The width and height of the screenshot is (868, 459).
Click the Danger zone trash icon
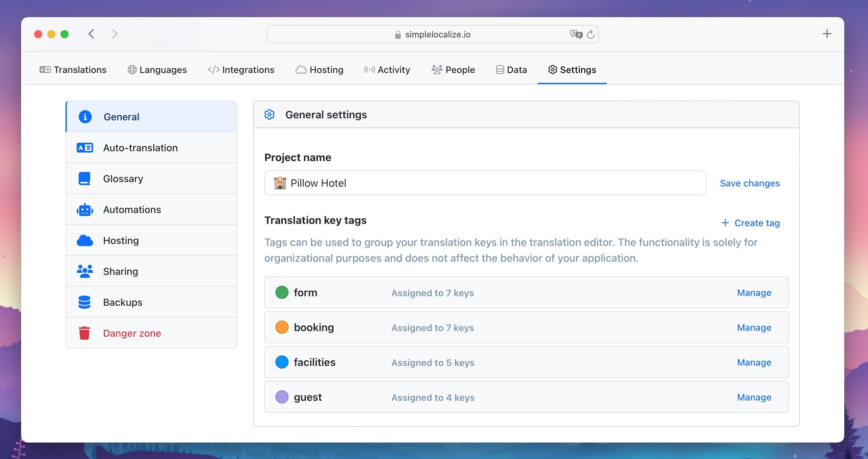pyautogui.click(x=84, y=333)
